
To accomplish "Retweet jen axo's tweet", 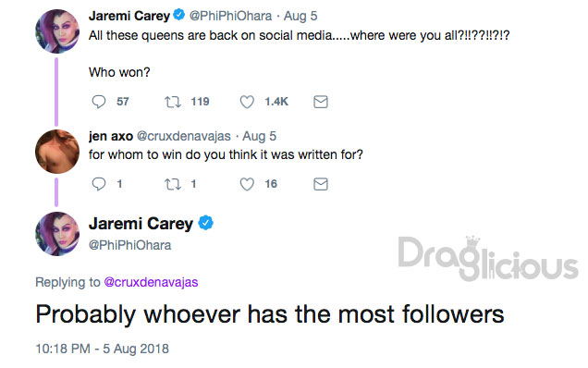I will (x=173, y=184).
